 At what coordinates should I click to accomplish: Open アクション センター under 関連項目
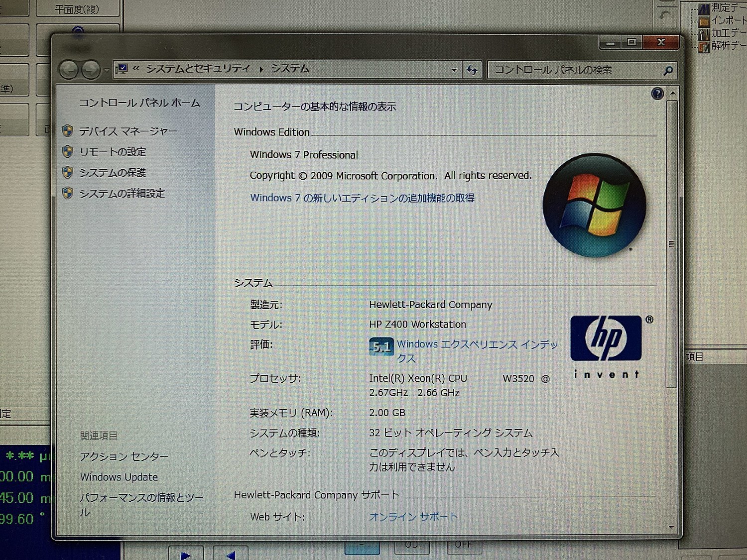tap(124, 456)
